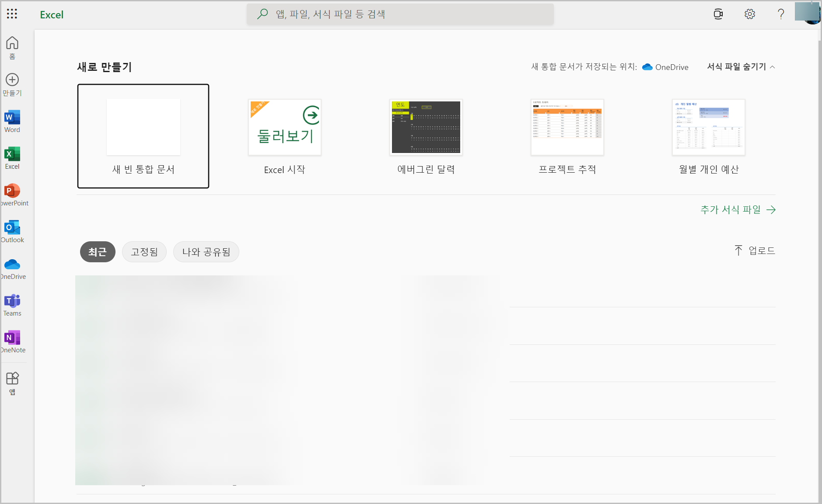
Task: Select the 고정됨 (Pinned) tab
Action: coord(144,252)
